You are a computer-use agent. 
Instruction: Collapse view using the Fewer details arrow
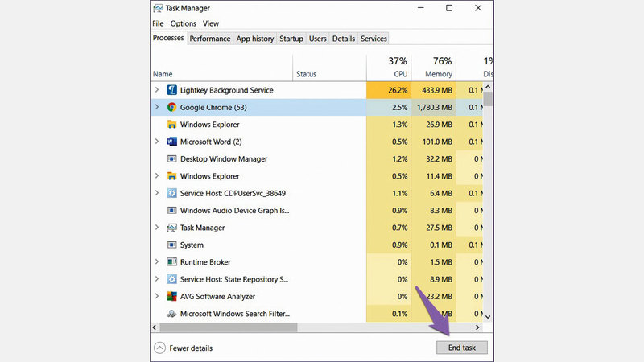coord(159,348)
